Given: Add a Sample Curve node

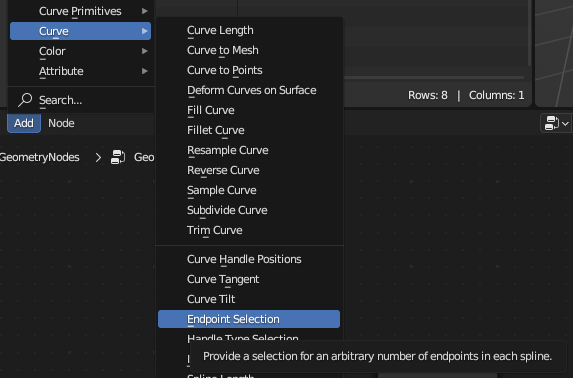Looking at the screenshot, I should coord(249,190).
